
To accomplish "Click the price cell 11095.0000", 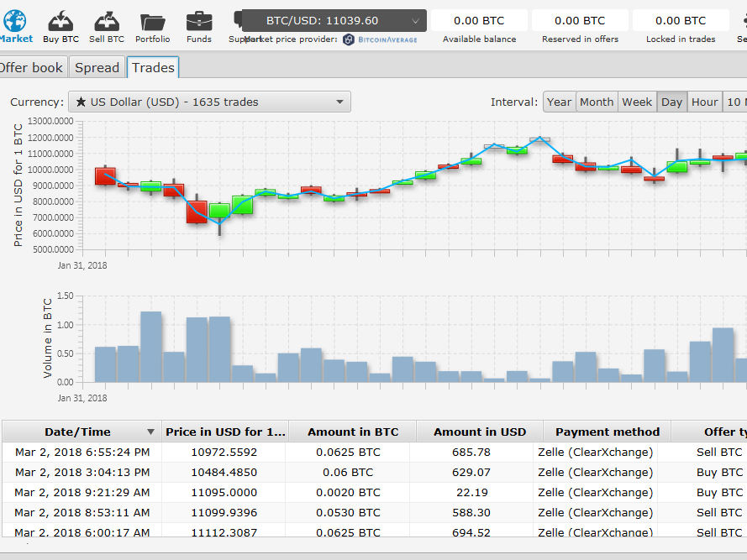I will pyautogui.click(x=224, y=492).
